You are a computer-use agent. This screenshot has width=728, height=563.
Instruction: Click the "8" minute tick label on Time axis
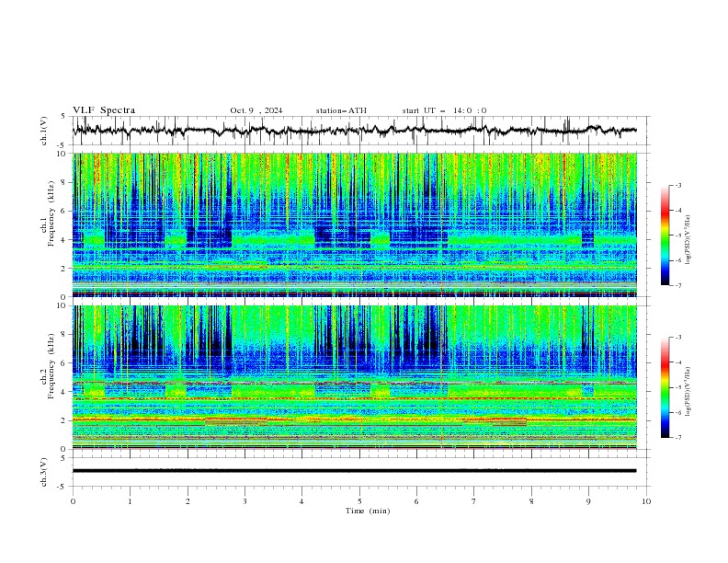pyautogui.click(x=531, y=501)
